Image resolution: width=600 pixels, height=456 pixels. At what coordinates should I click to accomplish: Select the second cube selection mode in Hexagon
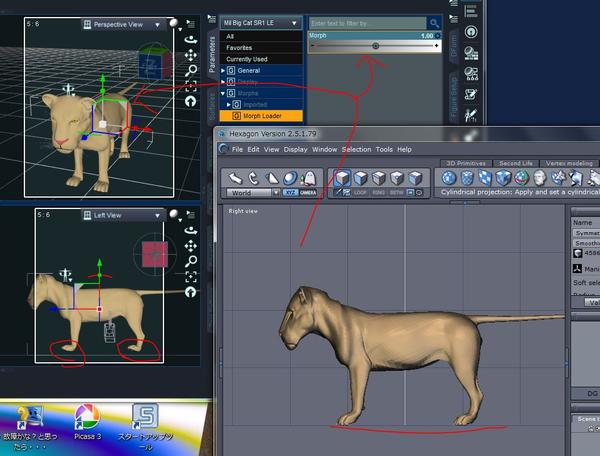[360, 178]
